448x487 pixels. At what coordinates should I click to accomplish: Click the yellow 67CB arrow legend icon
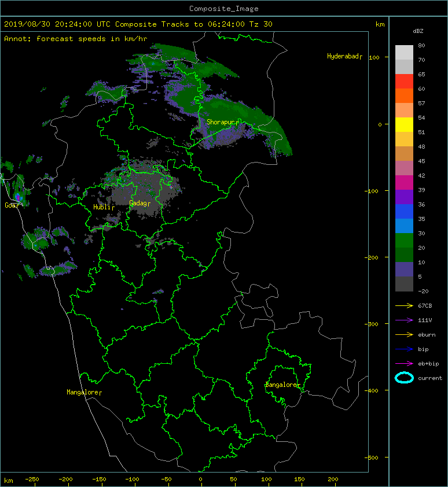click(404, 305)
